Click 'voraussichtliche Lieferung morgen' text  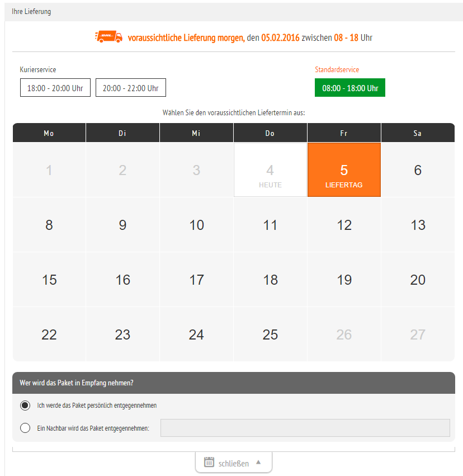pyautogui.click(x=186, y=37)
